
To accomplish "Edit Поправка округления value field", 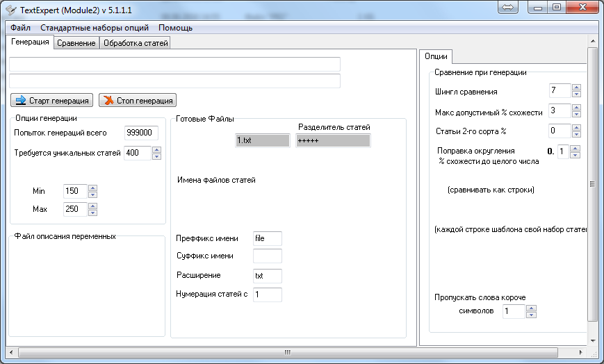I will (x=563, y=151).
